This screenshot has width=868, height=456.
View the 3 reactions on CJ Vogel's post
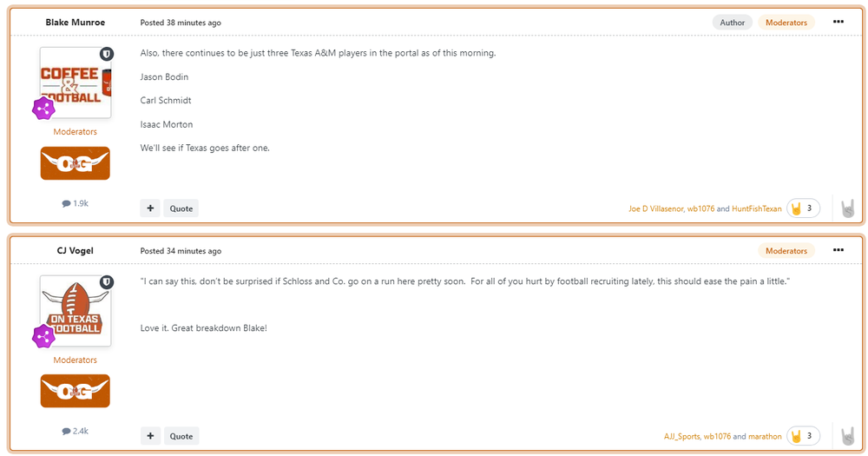click(x=803, y=436)
